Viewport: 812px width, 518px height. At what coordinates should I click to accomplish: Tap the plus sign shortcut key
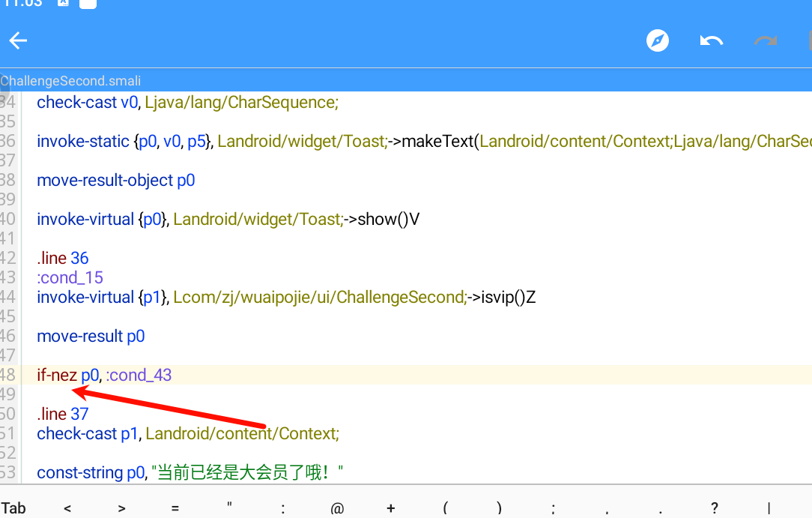391,508
